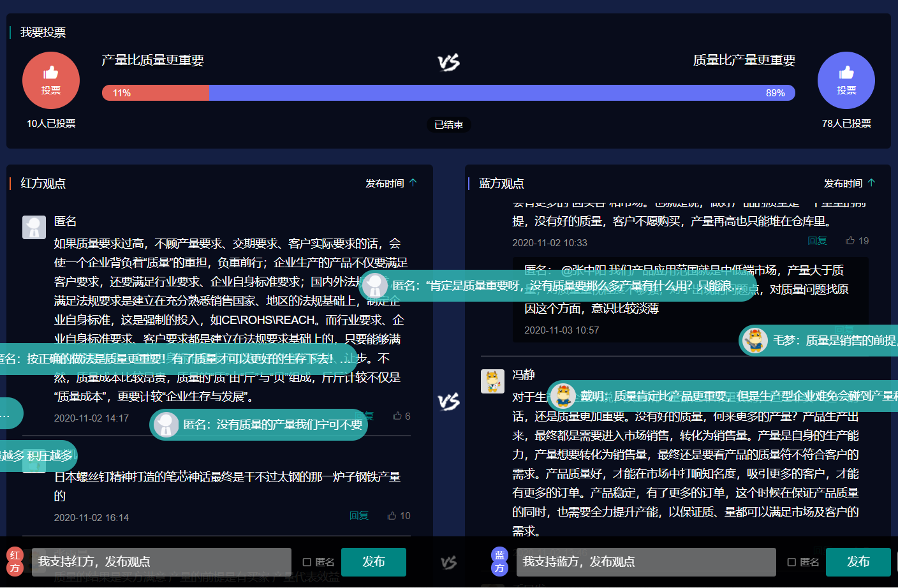Reply to the 16:14 red comment
This screenshot has width=898, height=588.
[x=358, y=515]
